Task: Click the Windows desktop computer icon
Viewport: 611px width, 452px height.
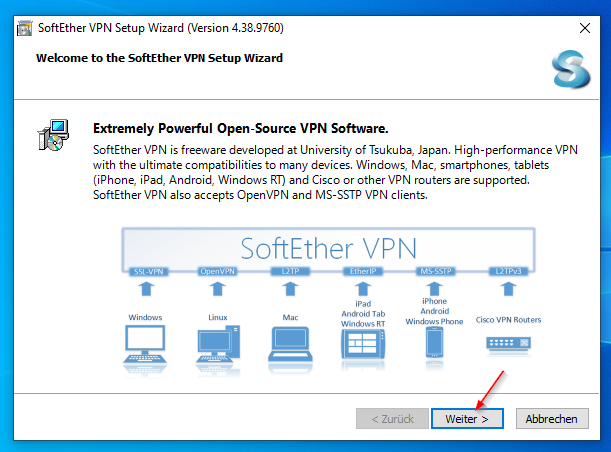Action: 145,346
